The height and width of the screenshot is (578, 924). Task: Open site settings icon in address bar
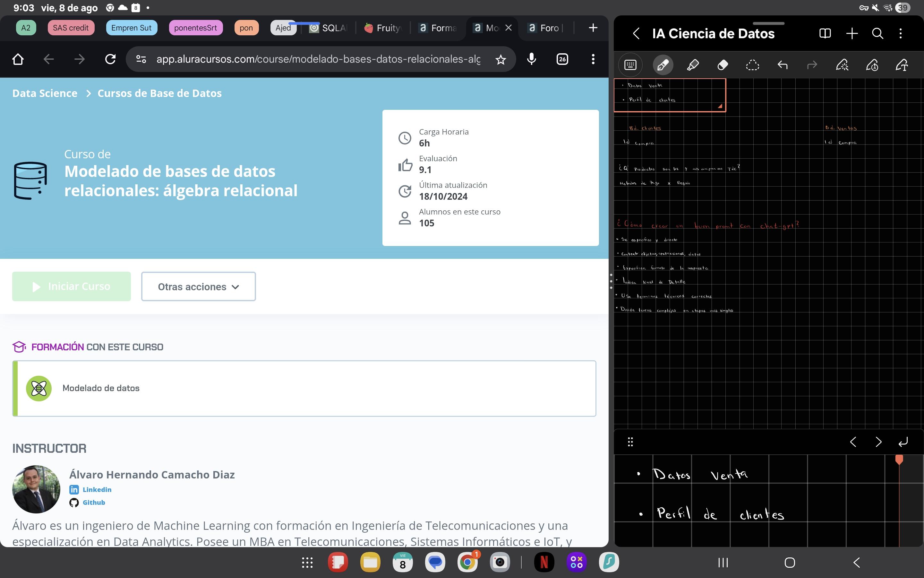[141, 59]
